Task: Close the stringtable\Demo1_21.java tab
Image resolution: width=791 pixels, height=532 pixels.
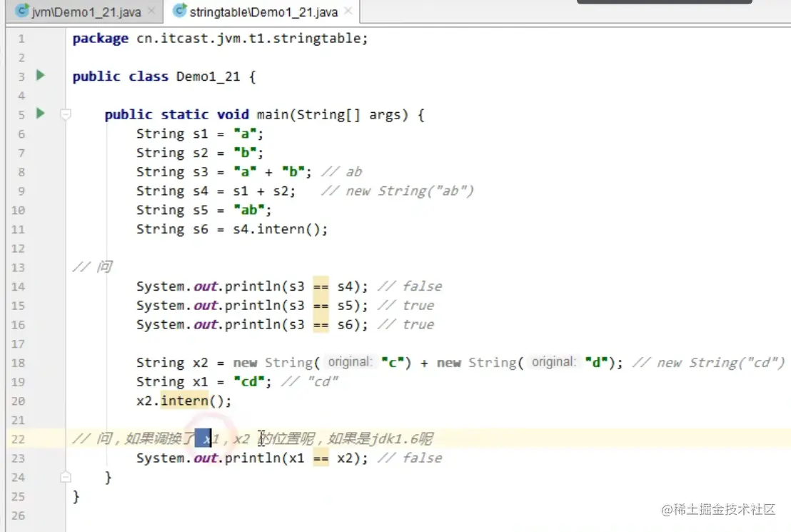Action: [x=347, y=12]
